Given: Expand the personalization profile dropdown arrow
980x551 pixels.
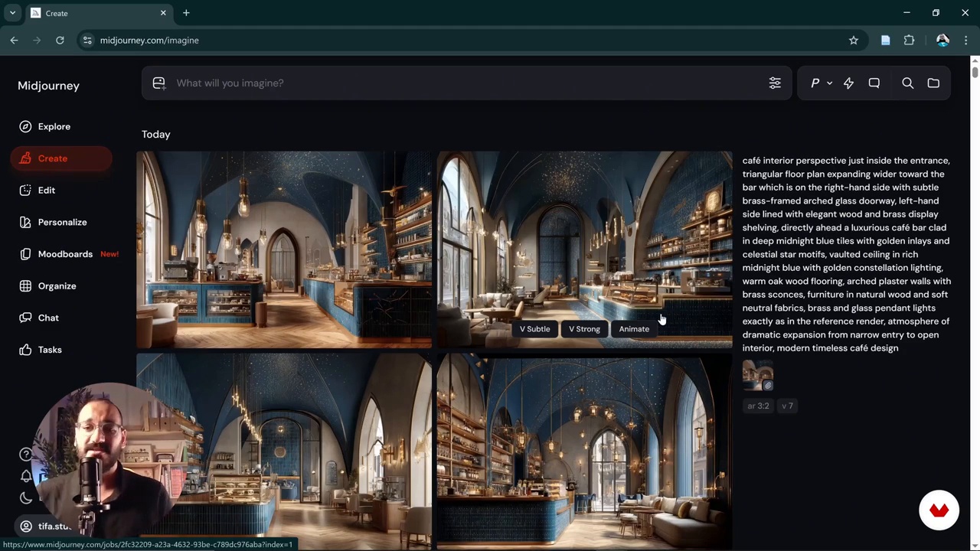Looking at the screenshot, I should pyautogui.click(x=829, y=83).
